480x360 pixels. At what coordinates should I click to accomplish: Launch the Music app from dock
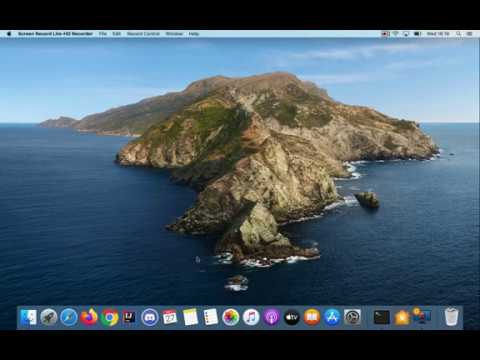pyautogui.click(x=251, y=317)
